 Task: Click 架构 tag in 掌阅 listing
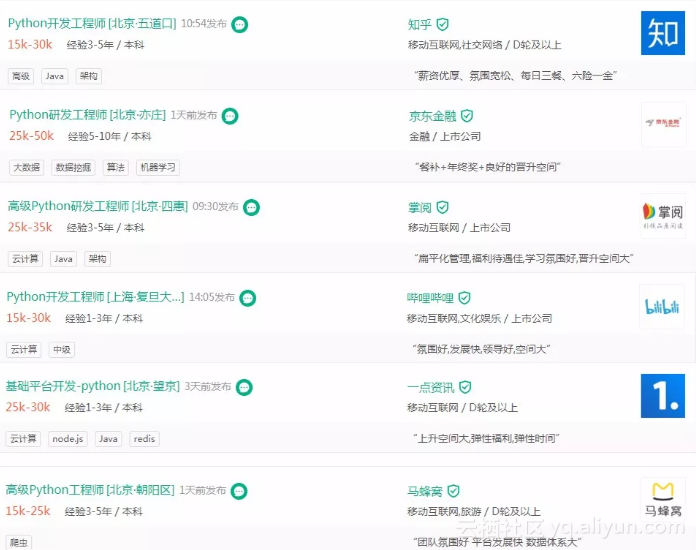click(97, 259)
